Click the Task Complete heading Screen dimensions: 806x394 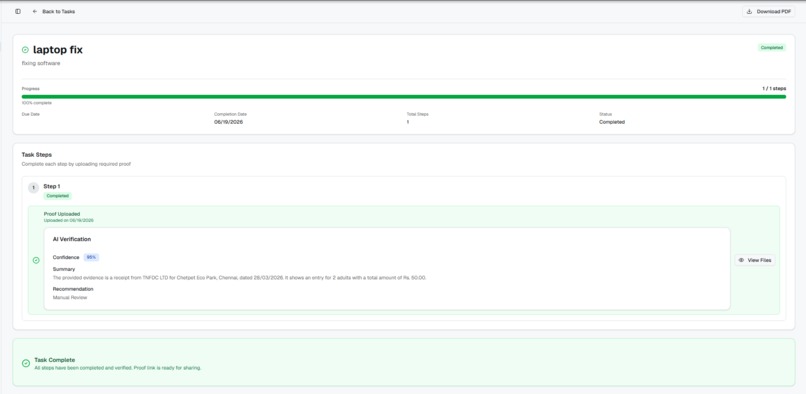pos(54,360)
